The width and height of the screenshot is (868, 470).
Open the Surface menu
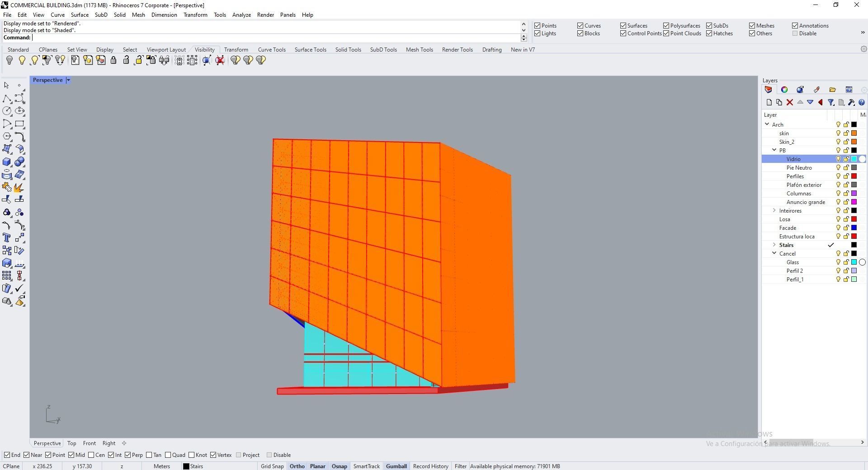pyautogui.click(x=80, y=14)
